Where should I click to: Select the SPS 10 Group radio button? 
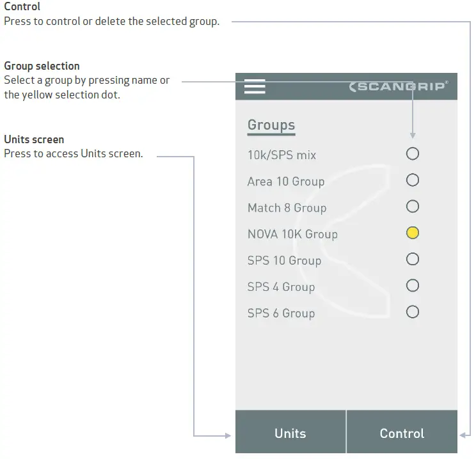pos(413,259)
